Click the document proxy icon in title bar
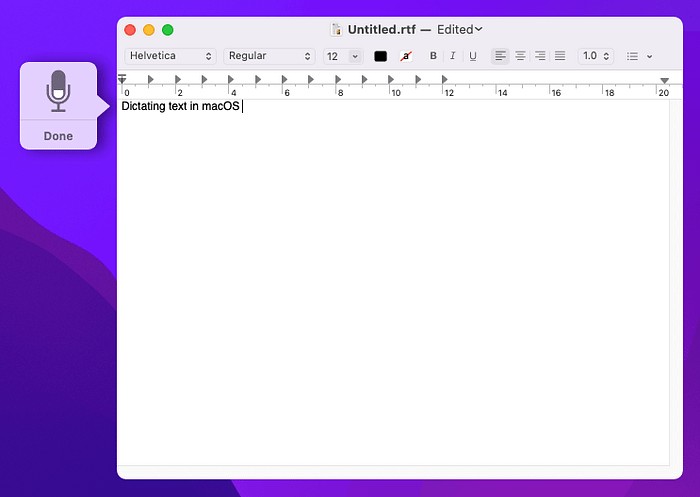The height and width of the screenshot is (497, 700). point(336,29)
